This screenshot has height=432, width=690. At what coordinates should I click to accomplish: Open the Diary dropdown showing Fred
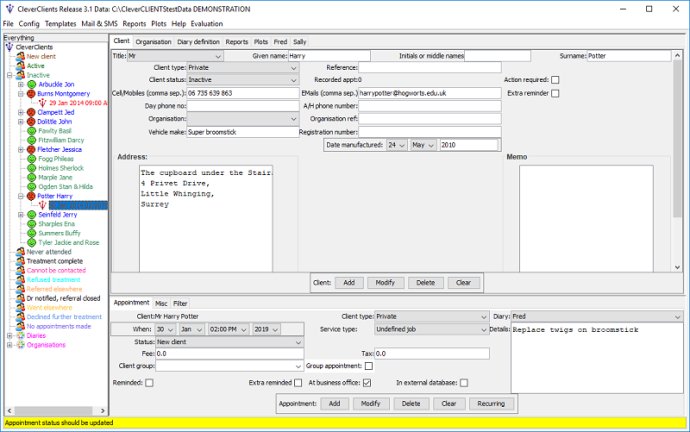[x=597, y=316]
